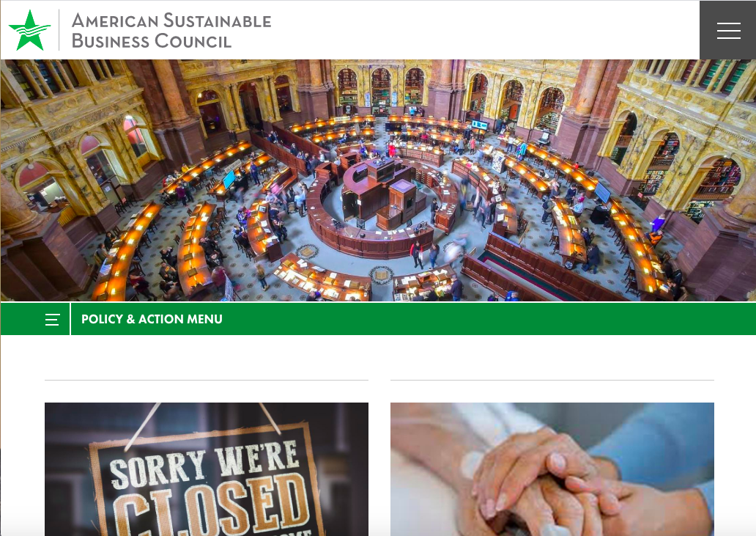Image resolution: width=756 pixels, height=536 pixels.
Task: Click the white divider in the green bar
Action: click(x=70, y=319)
